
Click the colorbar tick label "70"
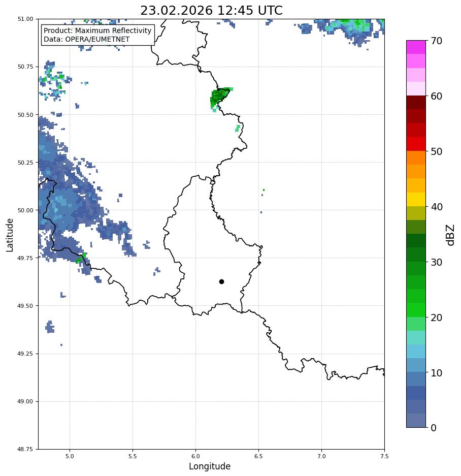click(437, 41)
